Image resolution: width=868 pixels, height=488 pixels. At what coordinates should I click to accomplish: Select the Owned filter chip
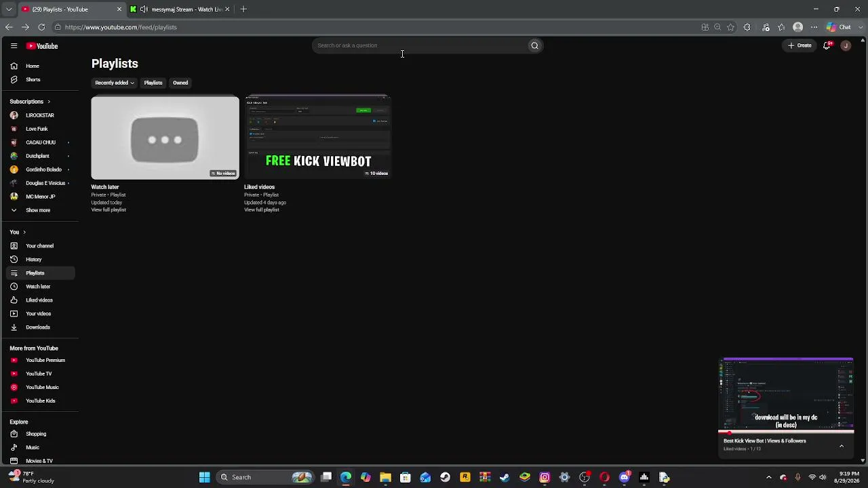tap(180, 83)
